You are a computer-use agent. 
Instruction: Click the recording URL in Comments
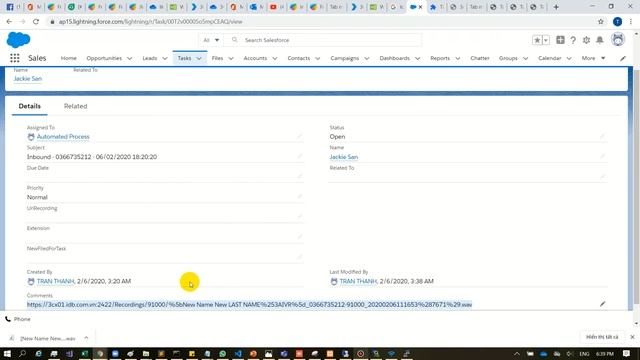pyautogui.click(x=249, y=304)
